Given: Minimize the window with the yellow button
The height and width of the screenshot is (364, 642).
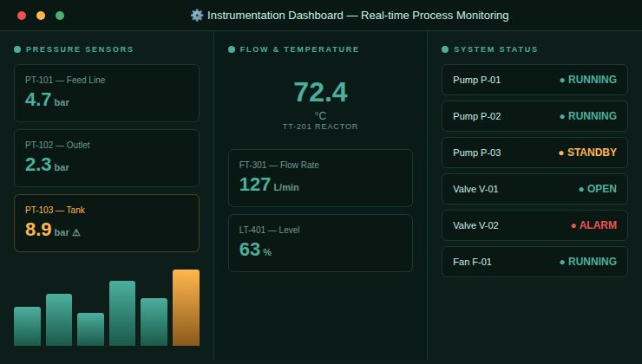Looking at the screenshot, I should click(41, 16).
